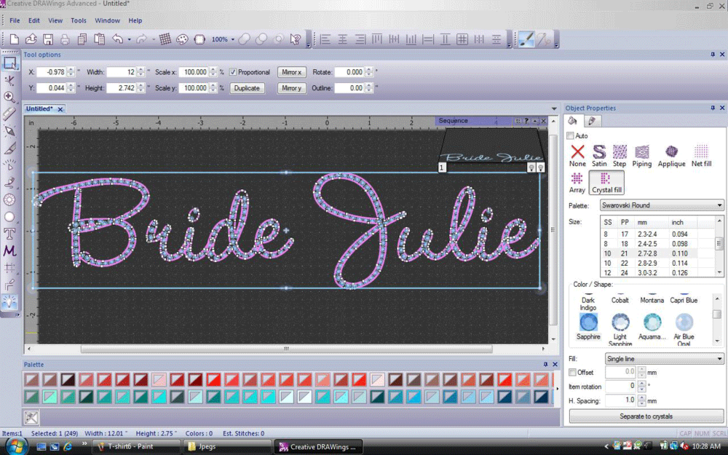Enable the Auto checkbox
The height and width of the screenshot is (455, 728).
571,136
